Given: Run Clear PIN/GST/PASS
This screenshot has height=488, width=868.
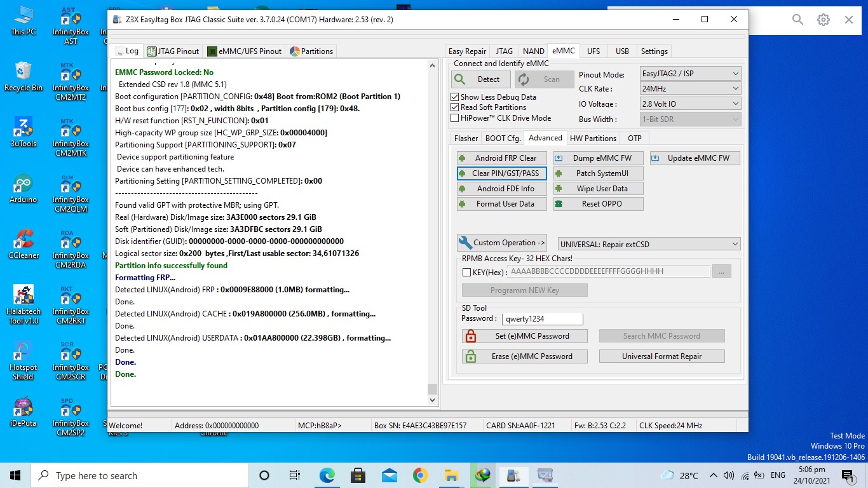Looking at the screenshot, I should click(x=501, y=173).
